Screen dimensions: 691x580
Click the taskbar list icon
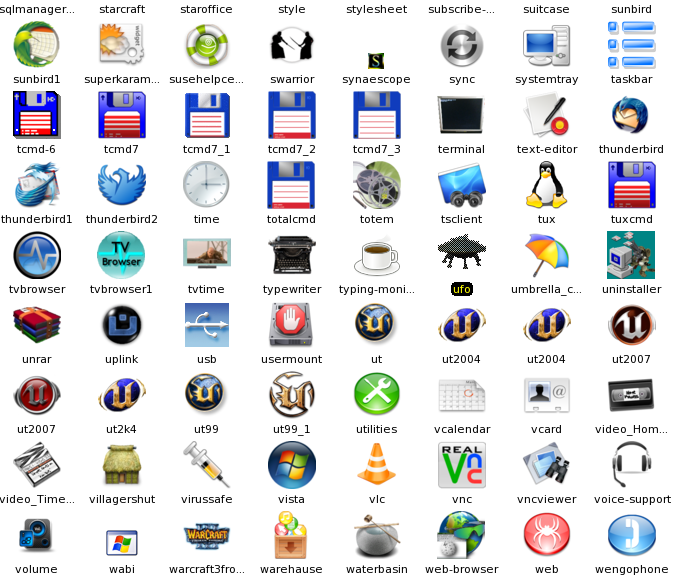coord(632,45)
